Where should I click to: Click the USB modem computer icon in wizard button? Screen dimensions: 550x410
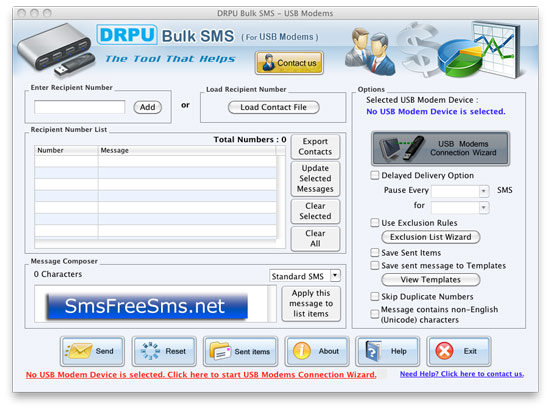pyautogui.click(x=401, y=149)
